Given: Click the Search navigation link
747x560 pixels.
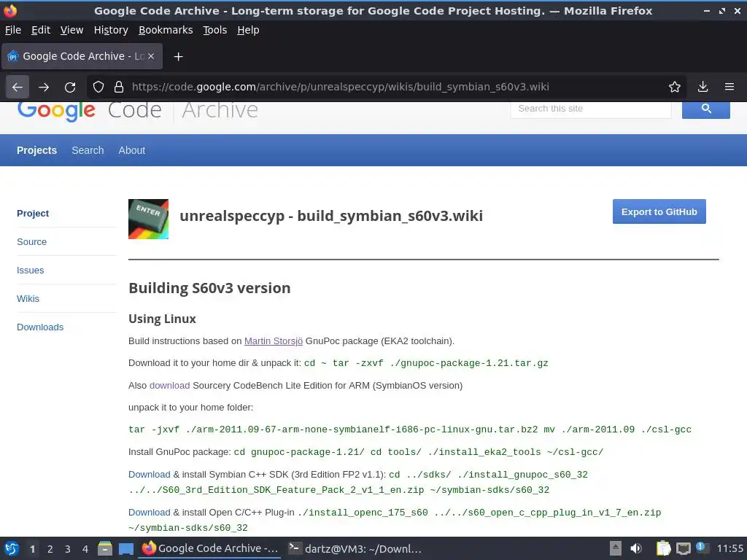Looking at the screenshot, I should point(88,150).
